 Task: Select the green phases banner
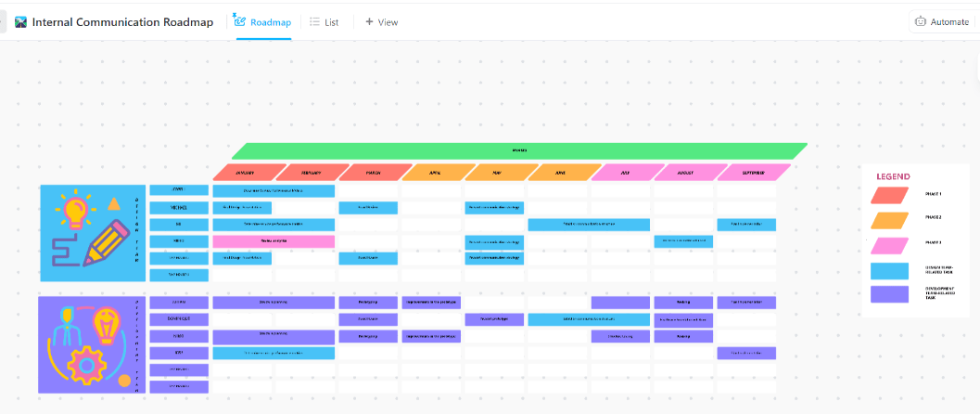click(519, 150)
